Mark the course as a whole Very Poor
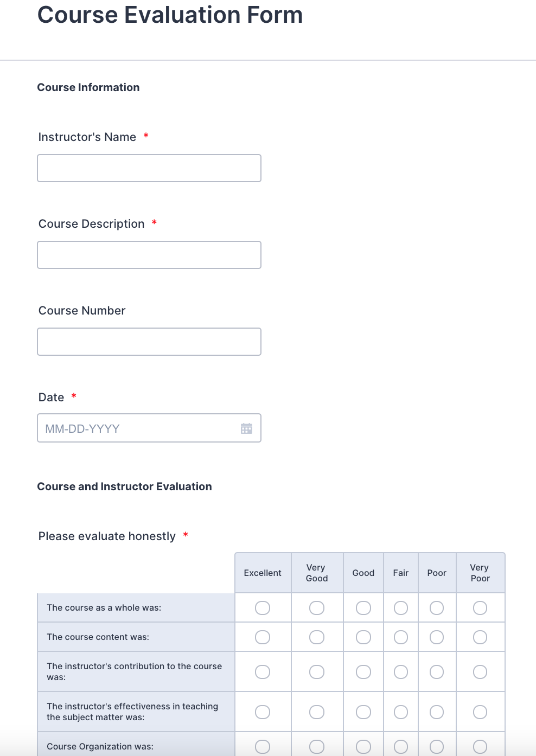This screenshot has height=756, width=536. click(x=480, y=608)
